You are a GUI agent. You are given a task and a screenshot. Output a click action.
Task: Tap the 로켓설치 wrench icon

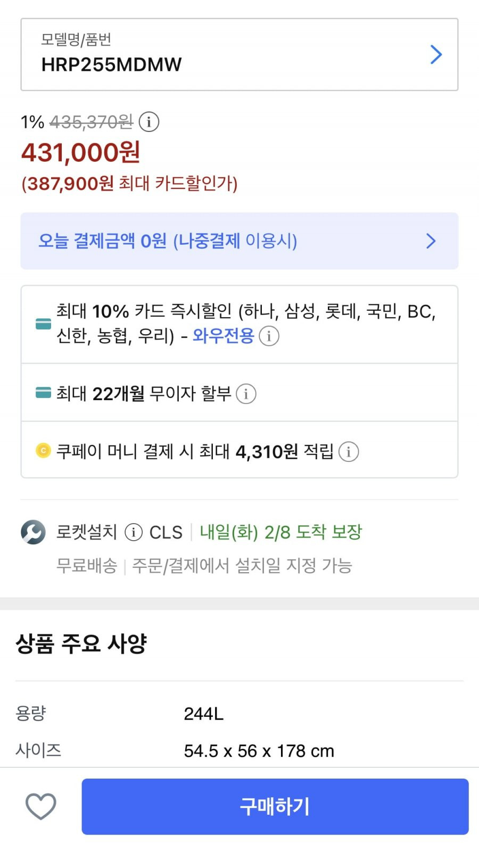pyautogui.click(x=33, y=532)
